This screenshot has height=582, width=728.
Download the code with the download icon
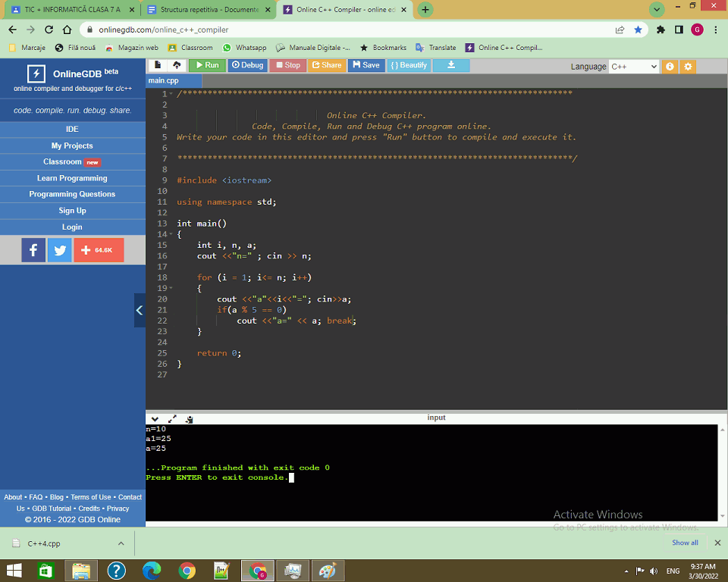(x=451, y=65)
